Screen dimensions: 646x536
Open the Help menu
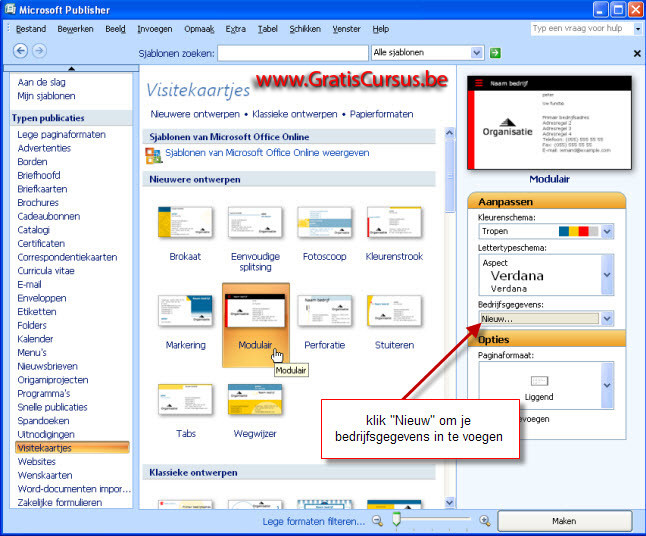[x=381, y=29]
